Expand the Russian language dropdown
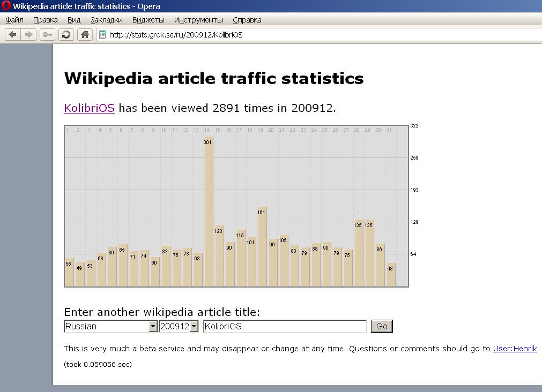Screen dimensions: 542x392 [x=153, y=326]
